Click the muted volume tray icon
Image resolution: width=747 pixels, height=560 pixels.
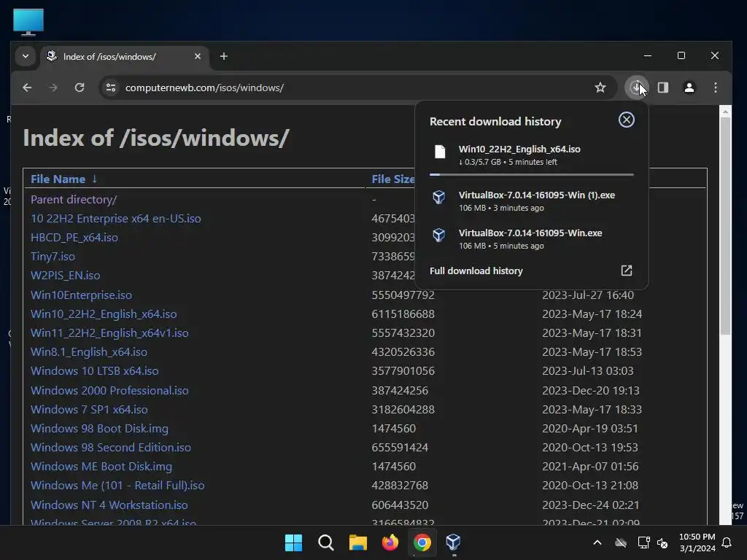click(662, 542)
